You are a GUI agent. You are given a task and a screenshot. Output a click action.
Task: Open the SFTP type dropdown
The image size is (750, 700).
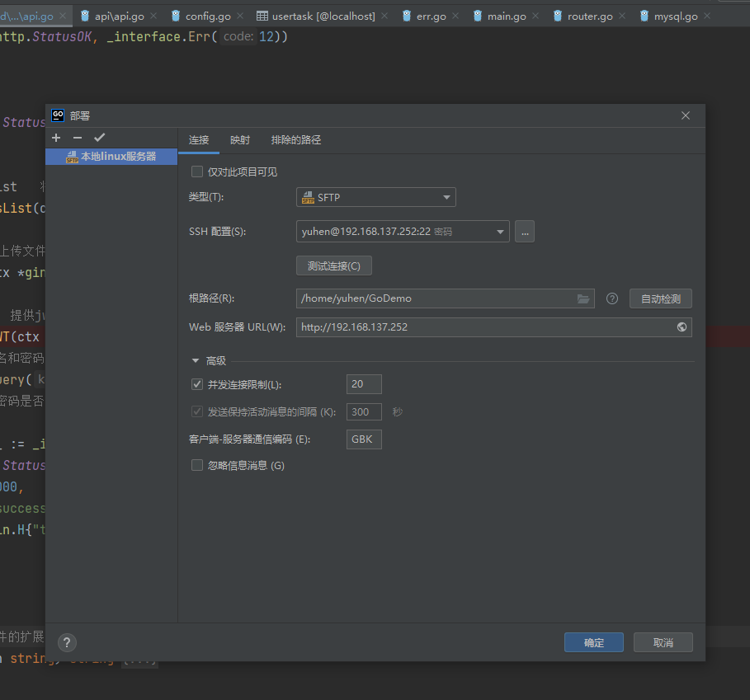[x=376, y=197]
